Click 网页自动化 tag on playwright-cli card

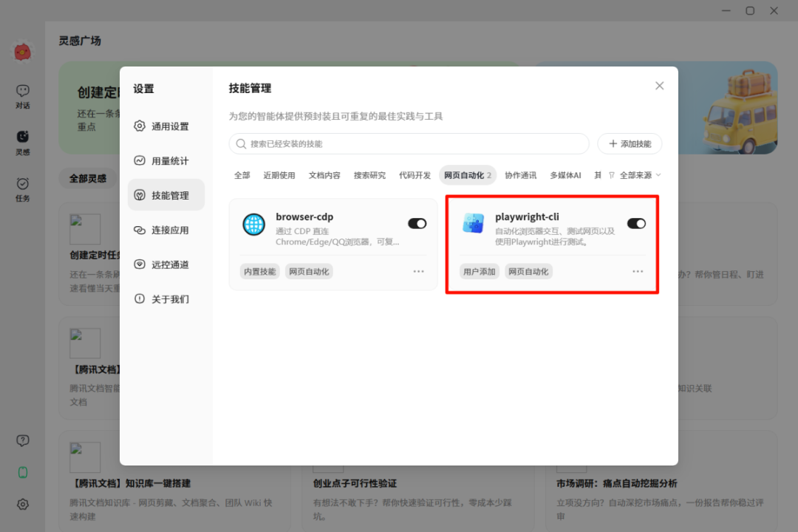pyautogui.click(x=528, y=271)
